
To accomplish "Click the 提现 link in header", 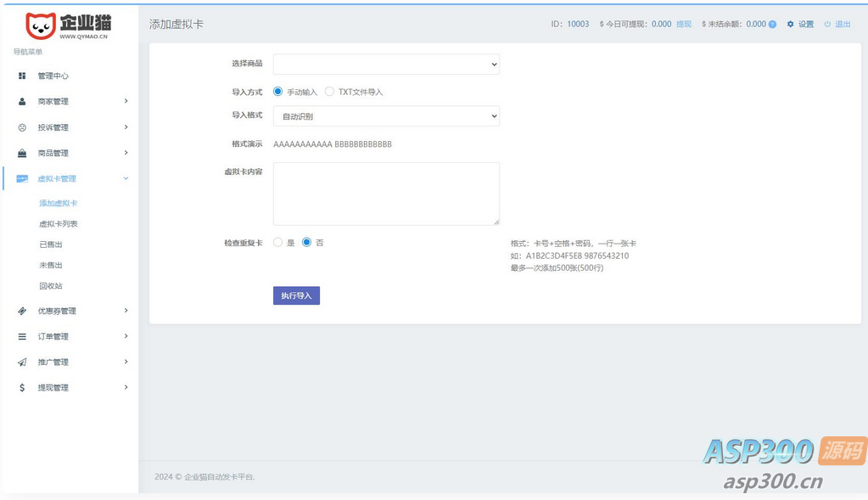I will [684, 25].
